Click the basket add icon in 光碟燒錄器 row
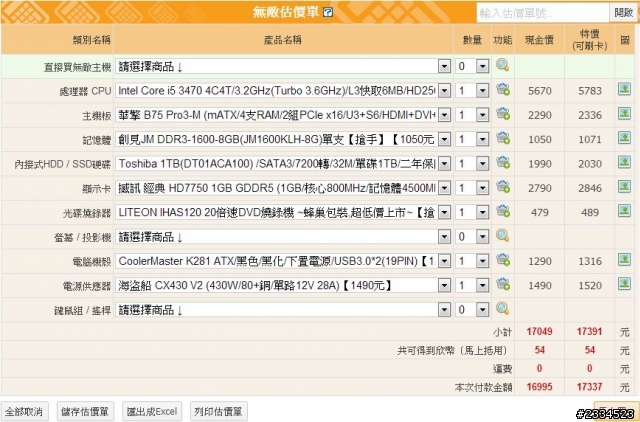This screenshot has height=422, width=640. (x=503, y=211)
